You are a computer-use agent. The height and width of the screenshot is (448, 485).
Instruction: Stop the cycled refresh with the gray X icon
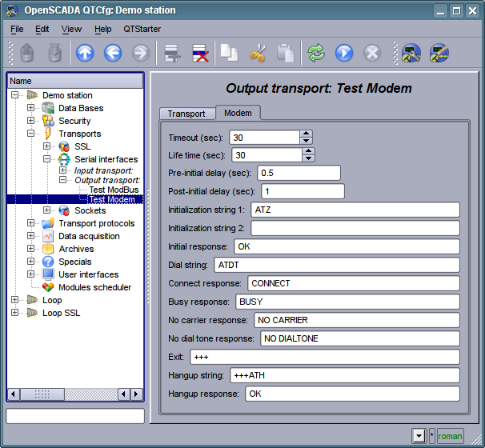(372, 53)
